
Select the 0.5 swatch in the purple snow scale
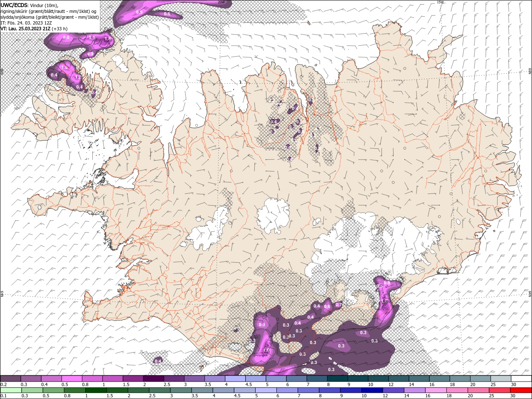[72, 378]
